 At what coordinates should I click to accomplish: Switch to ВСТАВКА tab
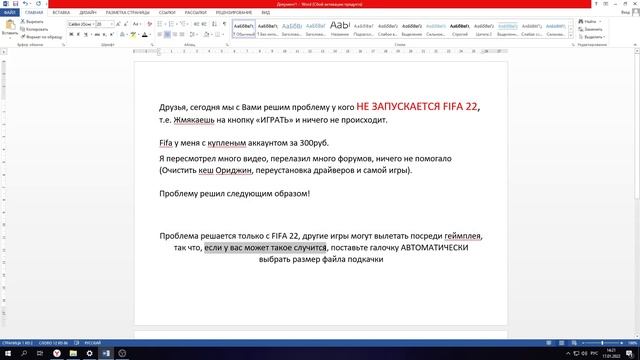61,13
